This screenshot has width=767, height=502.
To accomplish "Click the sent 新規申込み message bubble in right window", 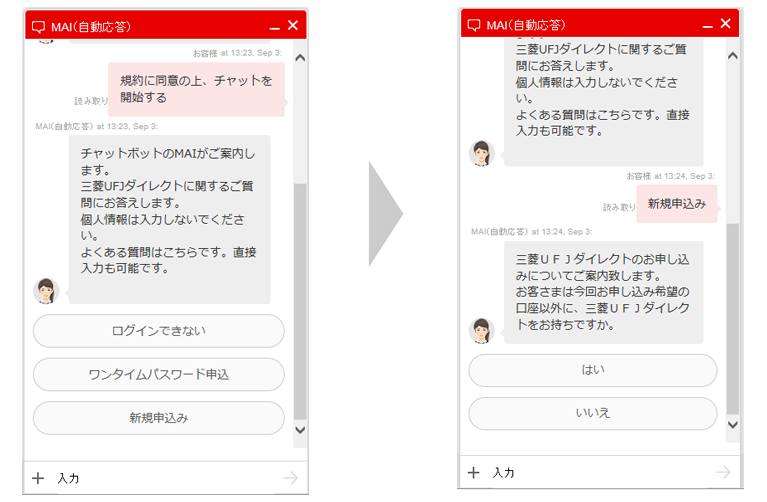I will tap(677, 204).
